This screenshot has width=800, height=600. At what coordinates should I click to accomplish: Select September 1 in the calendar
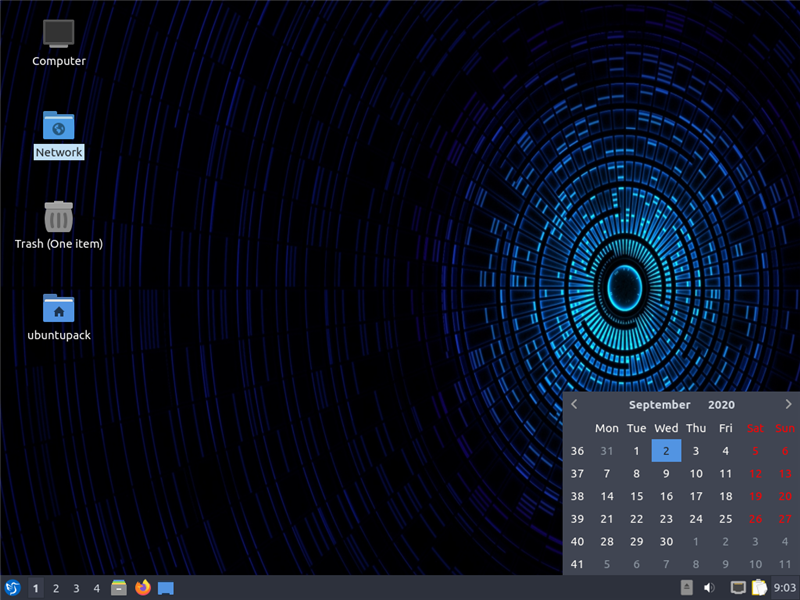coord(636,451)
